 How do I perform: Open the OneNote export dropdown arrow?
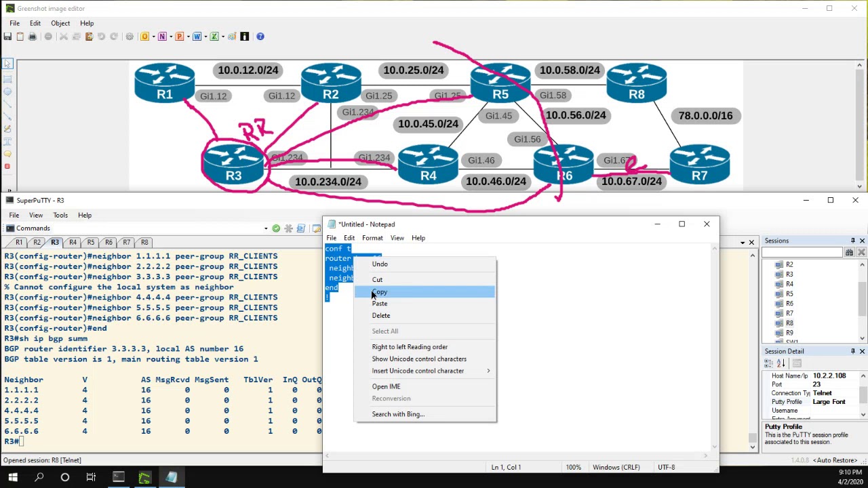[x=170, y=37]
